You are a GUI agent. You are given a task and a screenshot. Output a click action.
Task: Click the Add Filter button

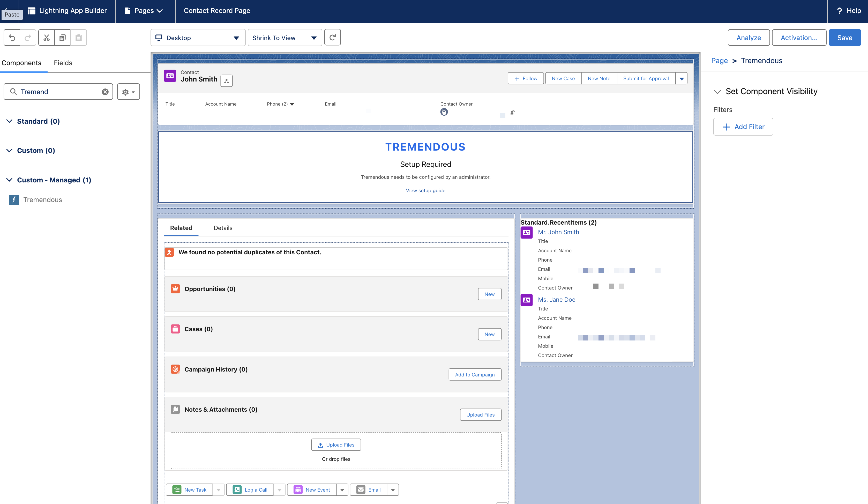(743, 127)
